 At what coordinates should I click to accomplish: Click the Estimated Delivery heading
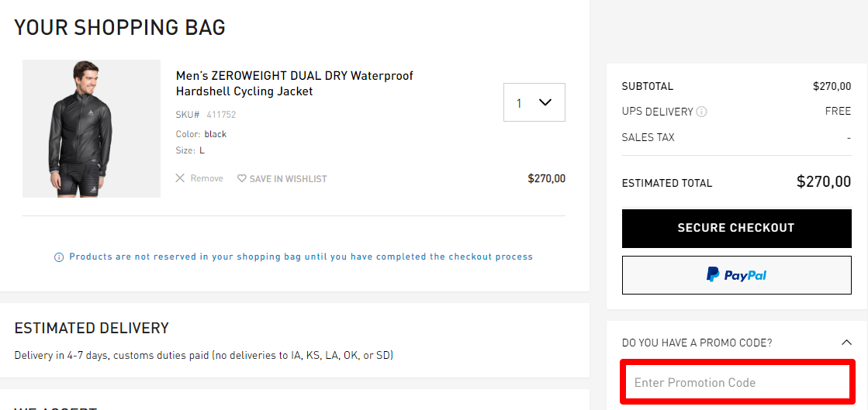92,328
